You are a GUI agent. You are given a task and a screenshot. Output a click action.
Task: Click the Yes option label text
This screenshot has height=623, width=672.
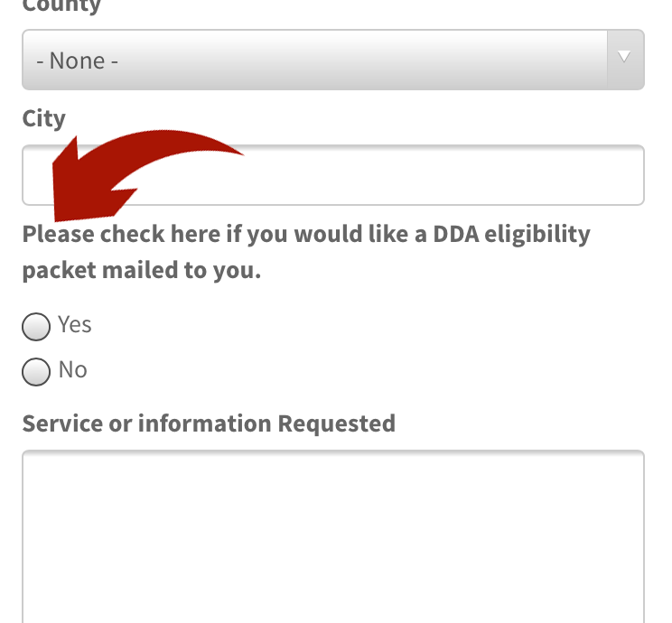click(x=75, y=325)
